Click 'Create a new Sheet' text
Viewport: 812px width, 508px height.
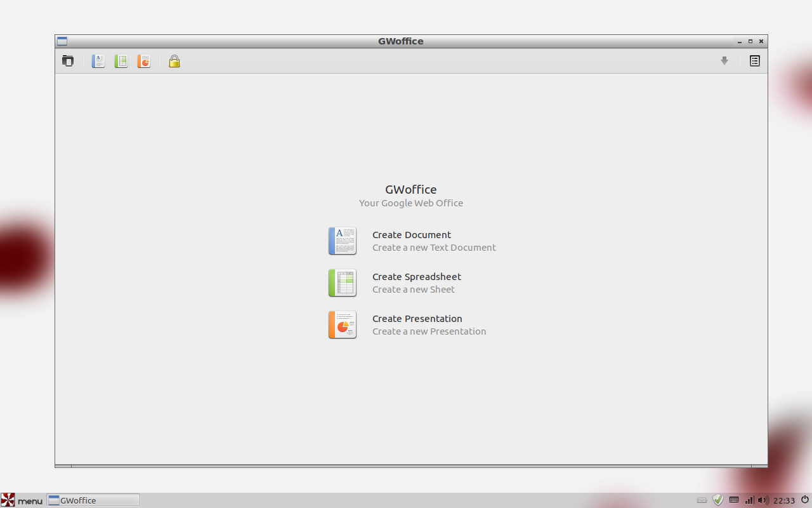(414, 290)
